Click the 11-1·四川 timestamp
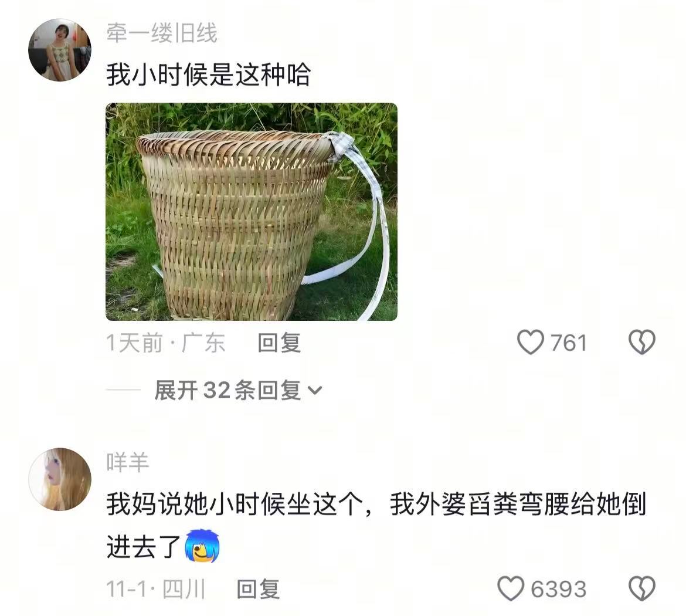Viewport: 686px width, 616px height. (x=156, y=588)
